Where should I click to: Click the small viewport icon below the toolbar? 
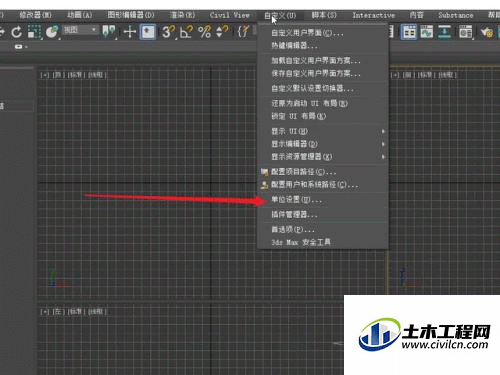(x=19, y=47)
